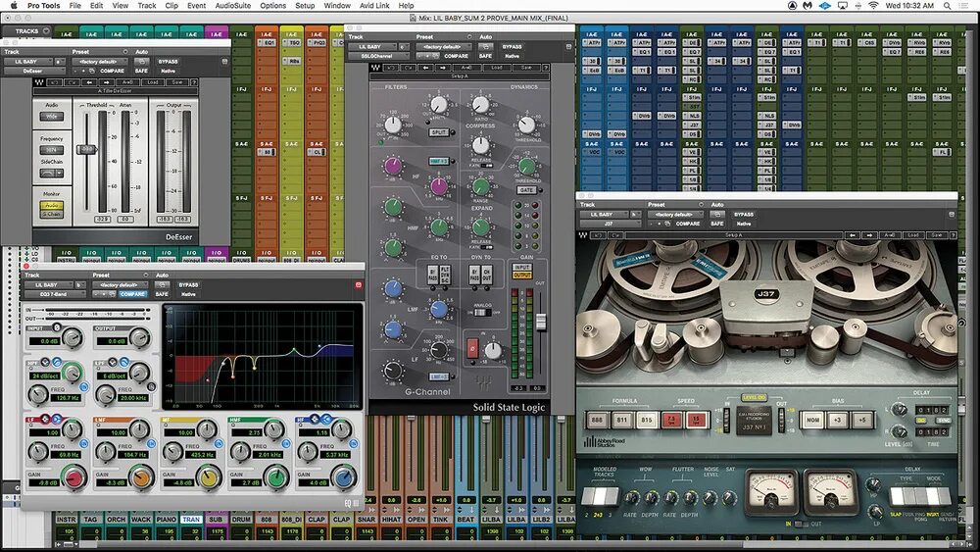The height and width of the screenshot is (552, 980).
Task: Click Save in the J37 Waves toolbar
Action: point(936,235)
